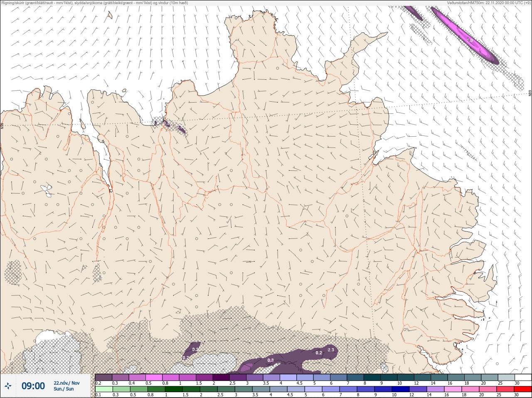Select the lightest green swatch starting the lower legend row
This screenshot has height=398, width=532.
103,389
